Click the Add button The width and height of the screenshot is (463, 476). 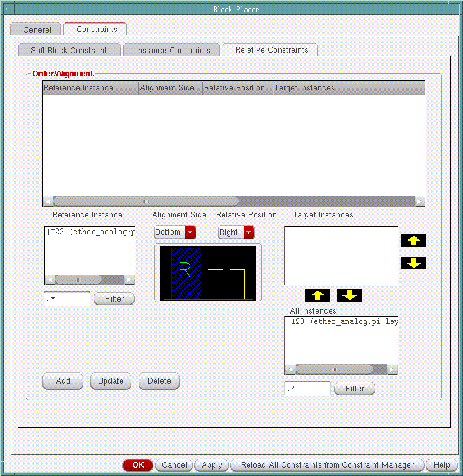click(x=63, y=381)
